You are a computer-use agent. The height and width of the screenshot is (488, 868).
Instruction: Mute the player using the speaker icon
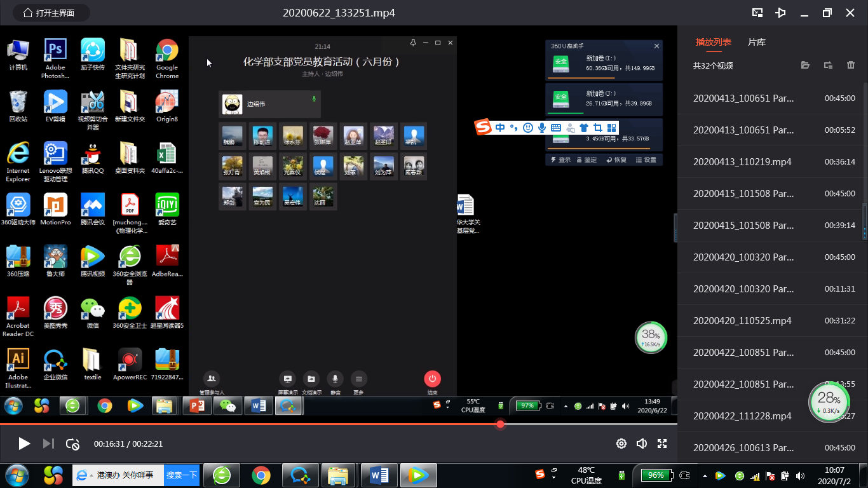[642, 444]
